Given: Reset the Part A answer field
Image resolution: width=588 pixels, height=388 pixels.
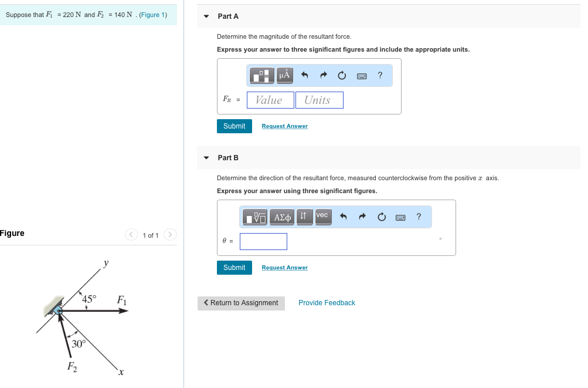Looking at the screenshot, I should (x=342, y=76).
